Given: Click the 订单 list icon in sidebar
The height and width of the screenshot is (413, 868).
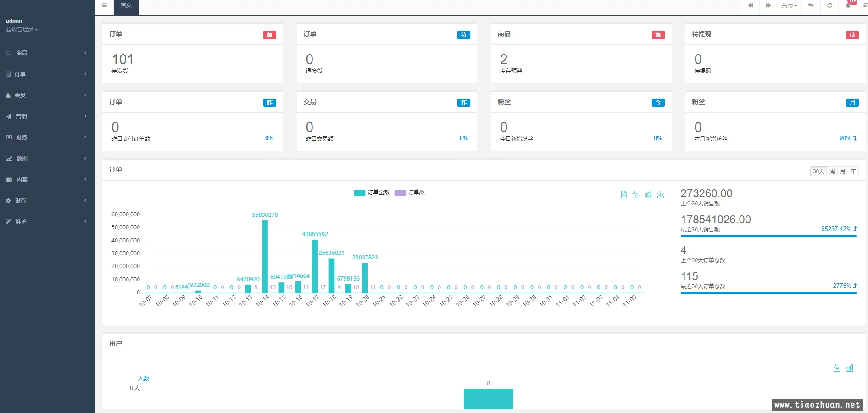Looking at the screenshot, I should pyautogui.click(x=8, y=74).
